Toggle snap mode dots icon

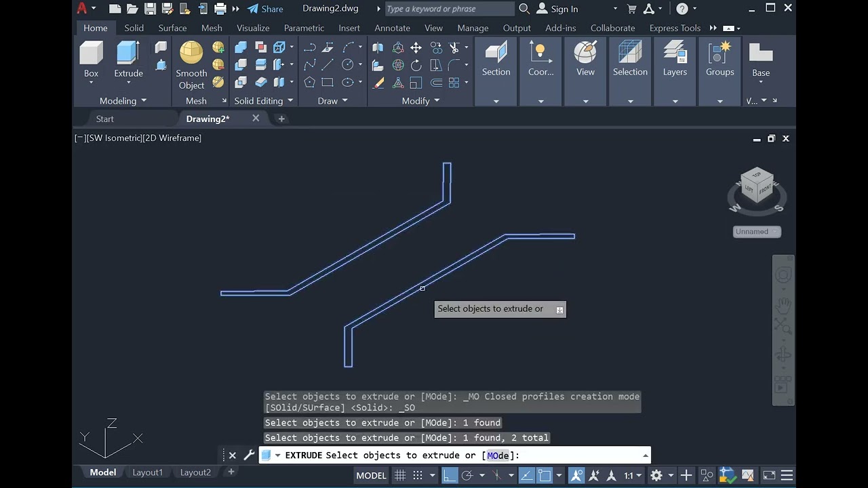pyautogui.click(x=418, y=475)
